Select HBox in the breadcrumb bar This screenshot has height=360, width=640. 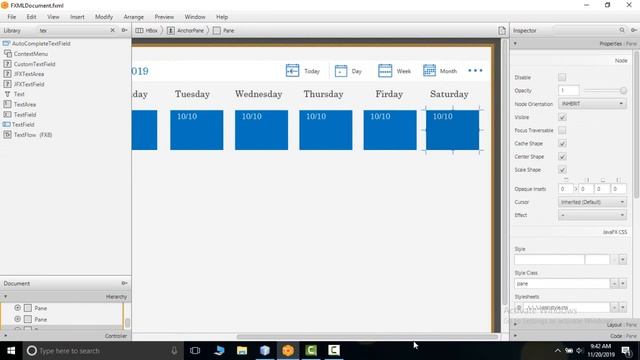[147, 31]
